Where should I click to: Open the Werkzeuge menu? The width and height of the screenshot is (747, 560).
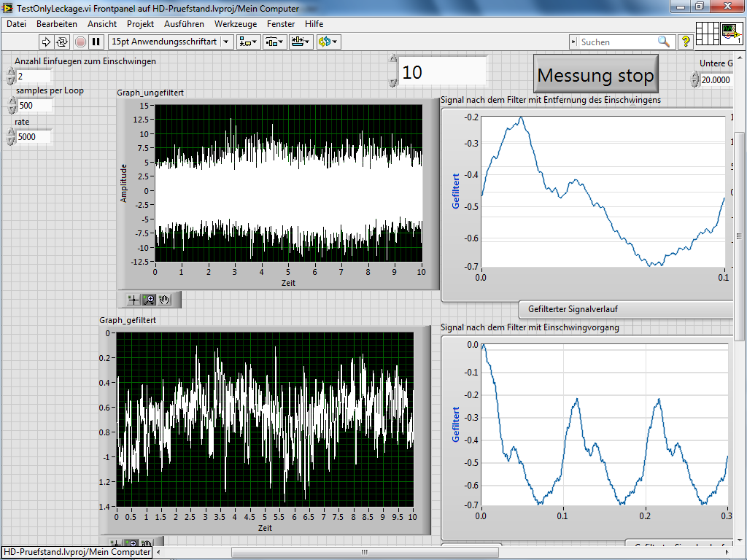pyautogui.click(x=235, y=24)
